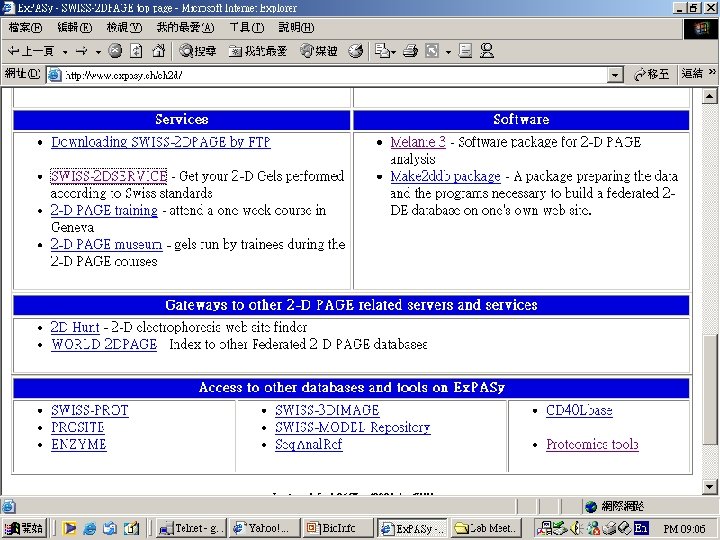Click the vertical scrollbar up arrow
Viewport: 720px width, 540px height.
tap(710, 96)
